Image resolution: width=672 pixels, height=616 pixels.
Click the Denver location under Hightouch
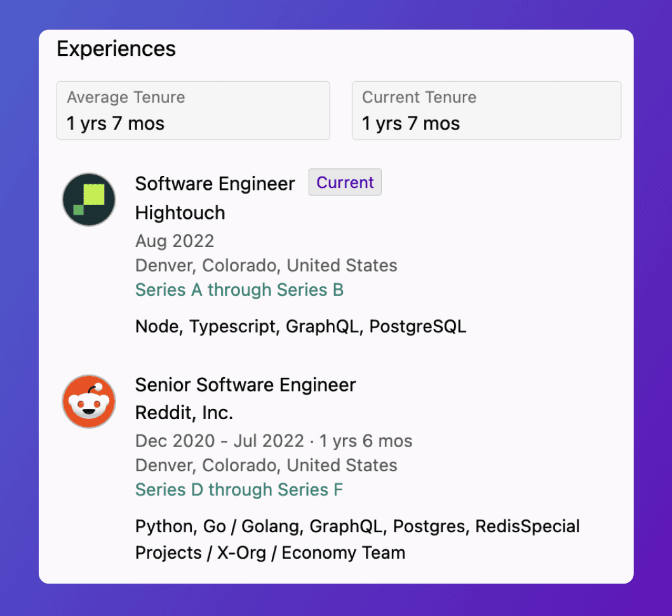click(x=266, y=265)
